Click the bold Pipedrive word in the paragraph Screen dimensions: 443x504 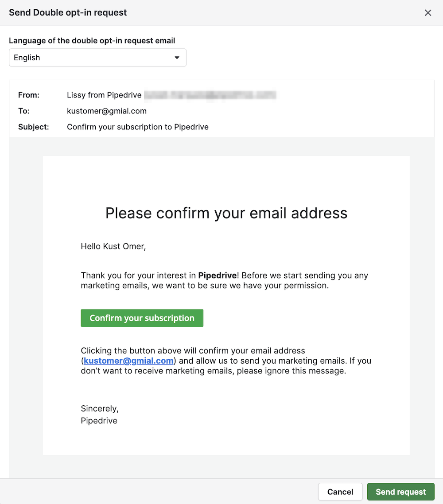217,275
